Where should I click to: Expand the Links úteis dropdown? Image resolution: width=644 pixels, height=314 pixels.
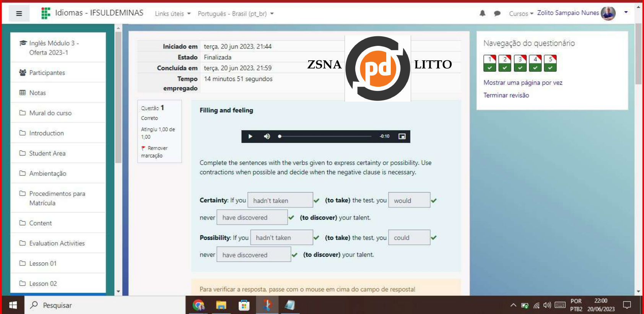click(x=172, y=14)
